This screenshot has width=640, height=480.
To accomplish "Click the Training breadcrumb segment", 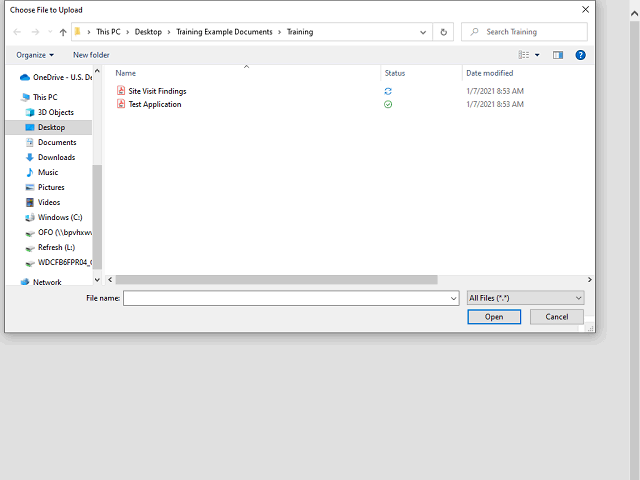I will coord(300,32).
